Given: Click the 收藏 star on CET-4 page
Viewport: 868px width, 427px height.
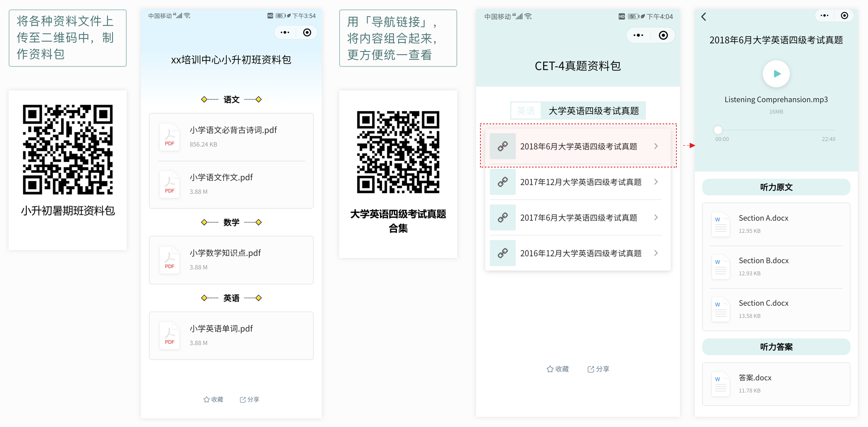Looking at the screenshot, I should pyautogui.click(x=550, y=369).
